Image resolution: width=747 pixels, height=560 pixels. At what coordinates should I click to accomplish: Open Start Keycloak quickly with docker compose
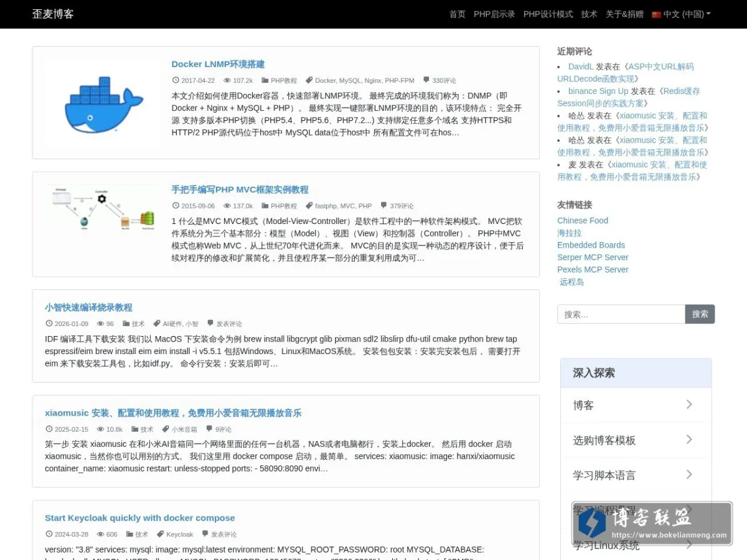(139, 518)
